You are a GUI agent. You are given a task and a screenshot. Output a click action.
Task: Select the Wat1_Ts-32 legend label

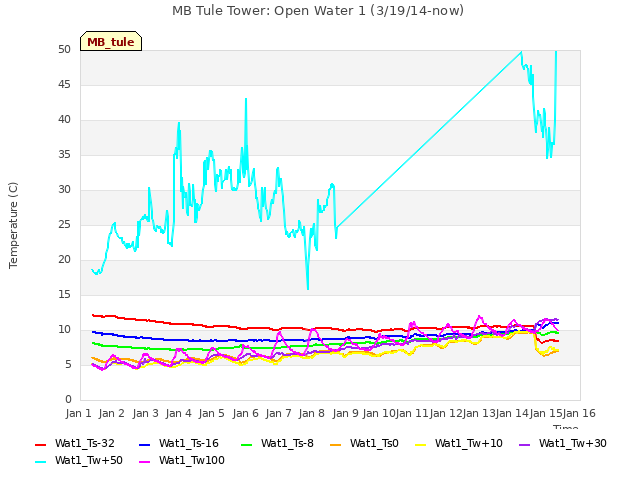tap(85, 443)
